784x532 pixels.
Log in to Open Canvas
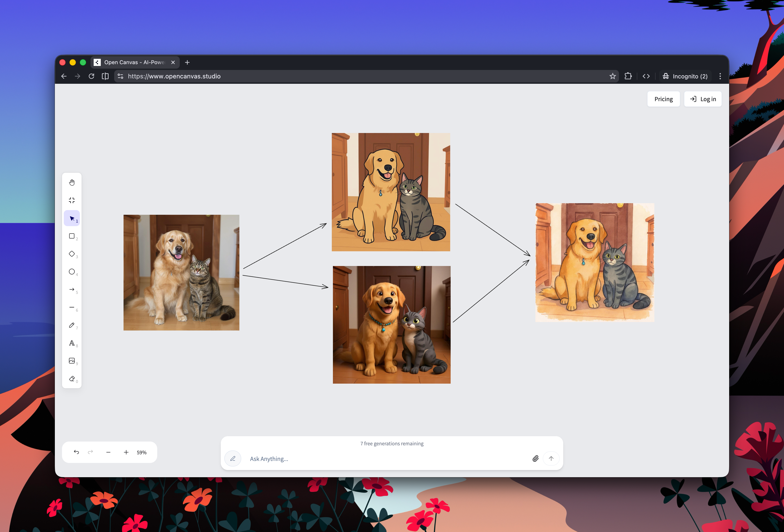(x=703, y=99)
